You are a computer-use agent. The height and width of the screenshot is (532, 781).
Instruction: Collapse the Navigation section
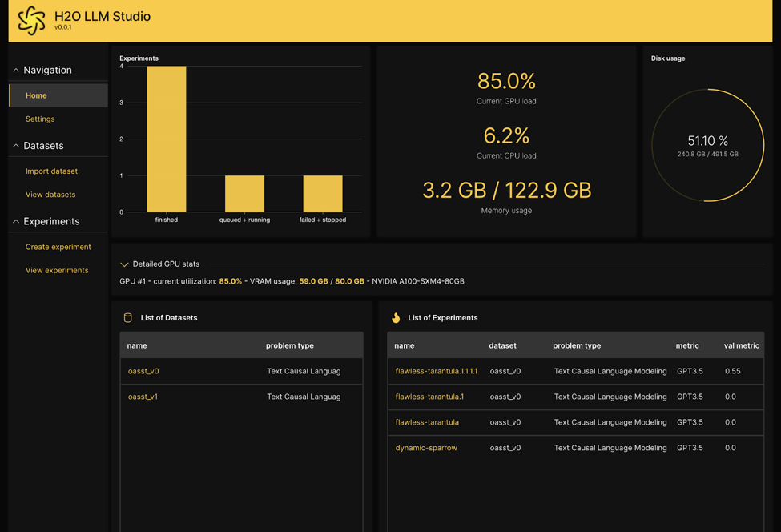(x=15, y=70)
